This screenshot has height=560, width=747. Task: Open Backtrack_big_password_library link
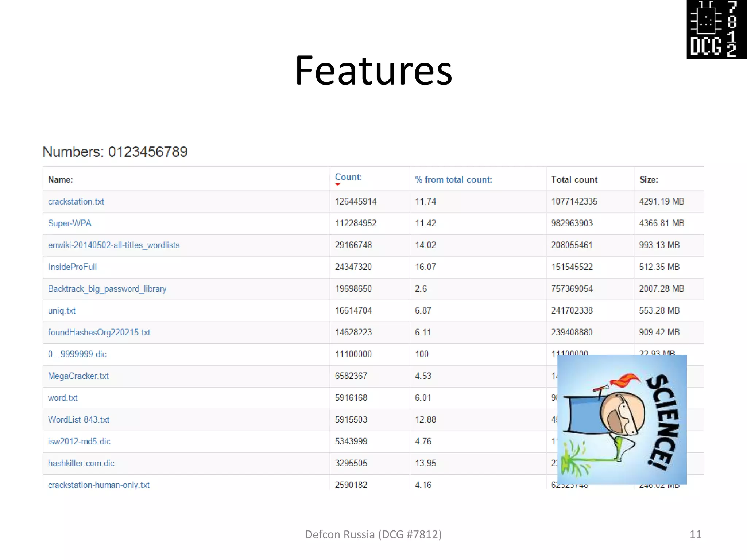click(x=107, y=289)
